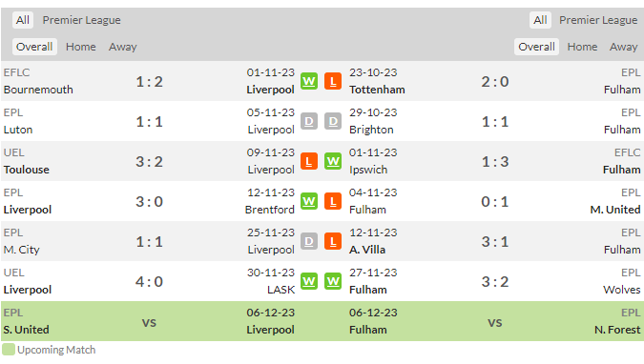Open the upcoming S. United vs Liverpool match
This screenshot has height=364, width=644.
click(x=149, y=321)
